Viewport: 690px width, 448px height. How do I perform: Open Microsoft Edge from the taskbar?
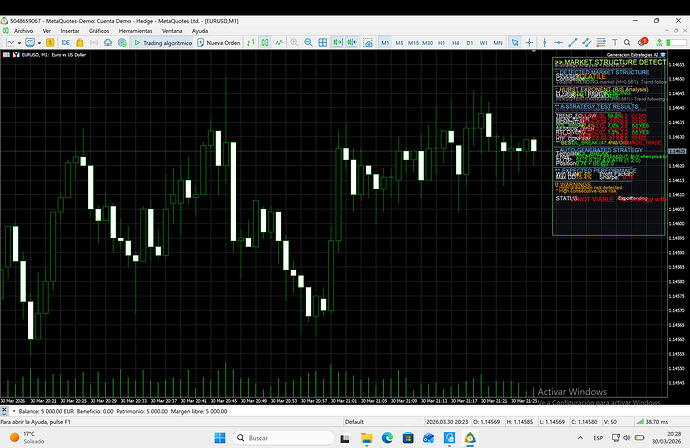pyautogui.click(x=386, y=438)
